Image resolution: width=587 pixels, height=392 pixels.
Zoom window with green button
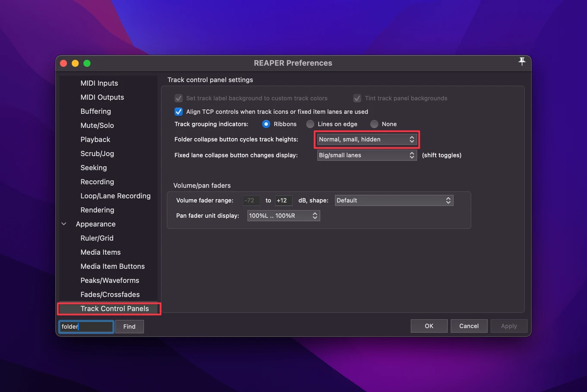tap(87, 63)
